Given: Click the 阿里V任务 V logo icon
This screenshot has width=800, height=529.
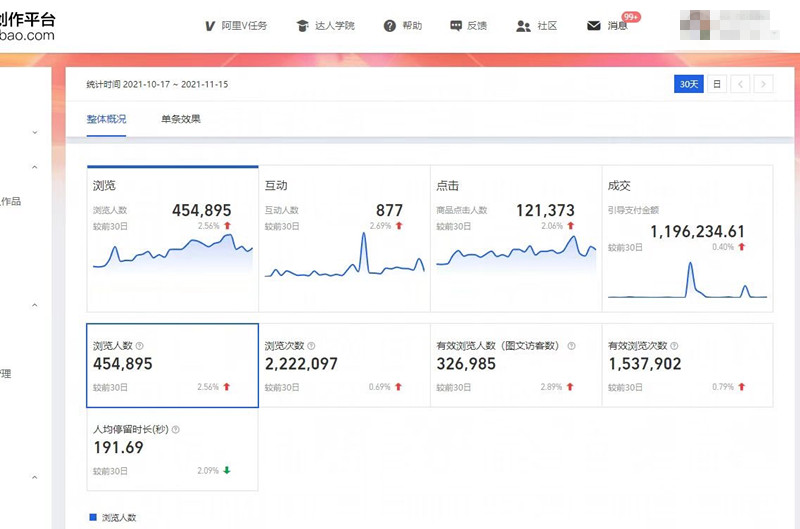Looking at the screenshot, I should [x=210, y=26].
